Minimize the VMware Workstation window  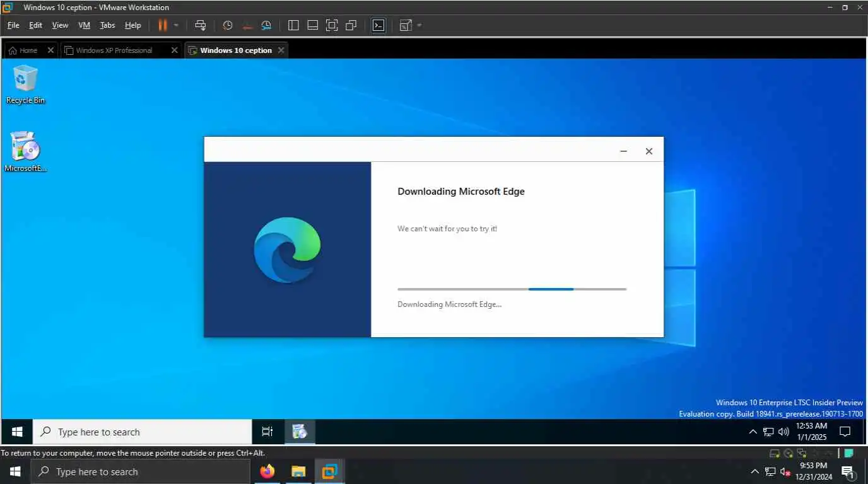coord(831,8)
